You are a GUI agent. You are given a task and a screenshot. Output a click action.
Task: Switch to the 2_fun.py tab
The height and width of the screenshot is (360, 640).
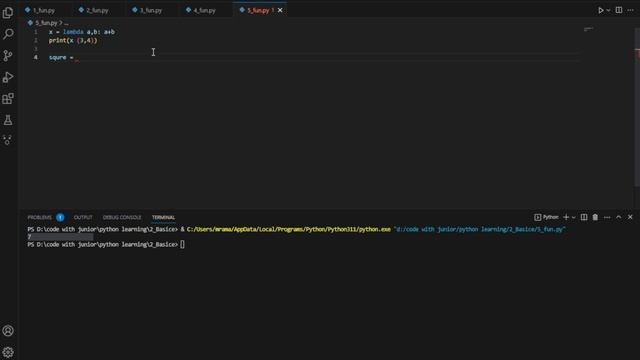[x=97, y=10]
